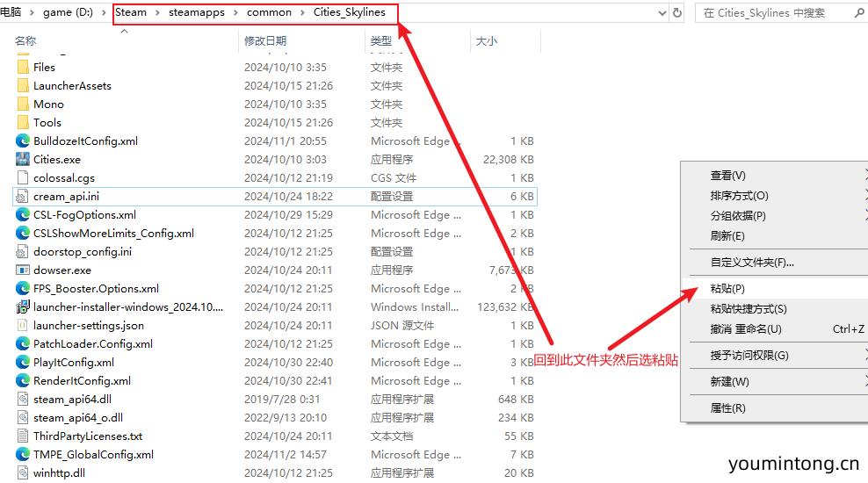Open the address bar history dropdown
Viewport: 868px width, 483px height.
pyautogui.click(x=662, y=13)
